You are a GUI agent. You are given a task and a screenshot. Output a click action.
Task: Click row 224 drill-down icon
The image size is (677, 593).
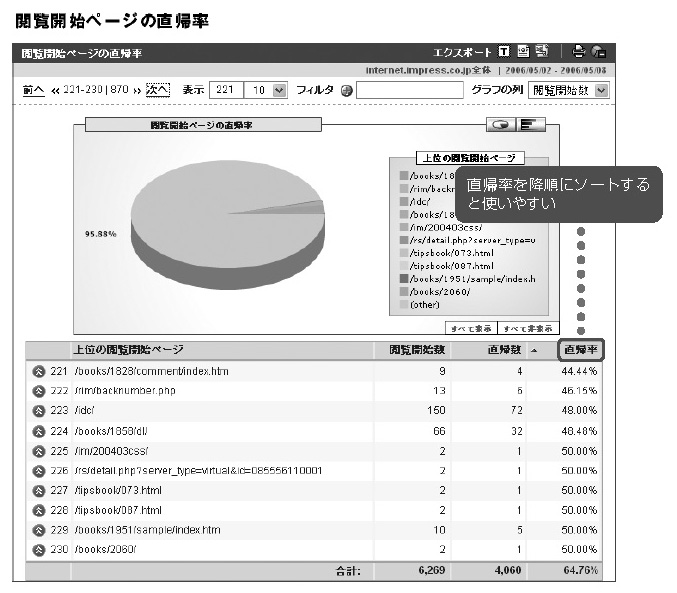coord(39,431)
